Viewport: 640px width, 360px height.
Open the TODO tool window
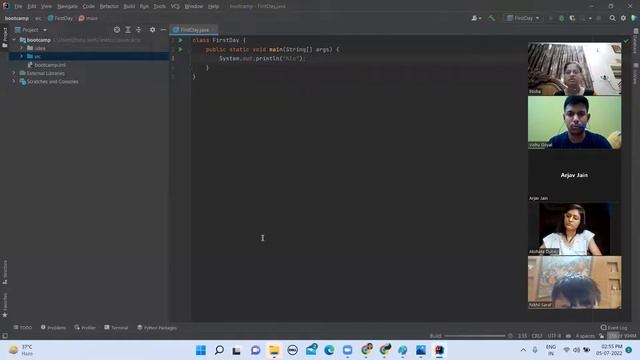[22, 327]
